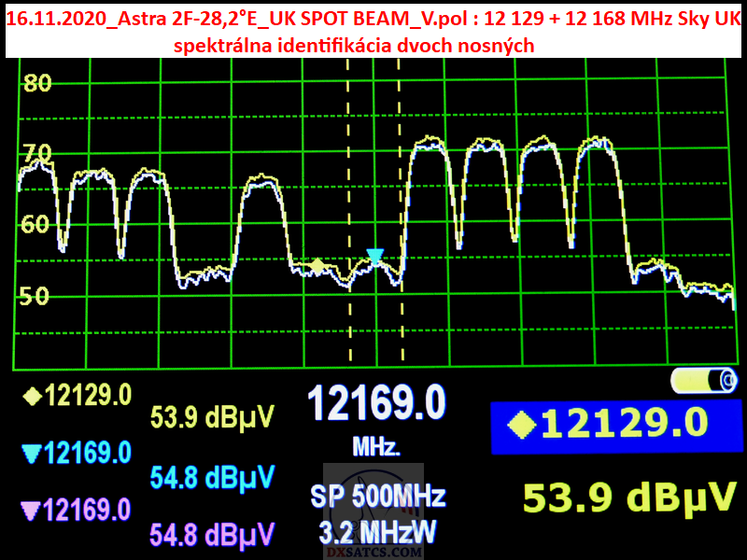747x560 pixels.
Task: Click the DXSATCS.COM watermark
Action: (376, 553)
